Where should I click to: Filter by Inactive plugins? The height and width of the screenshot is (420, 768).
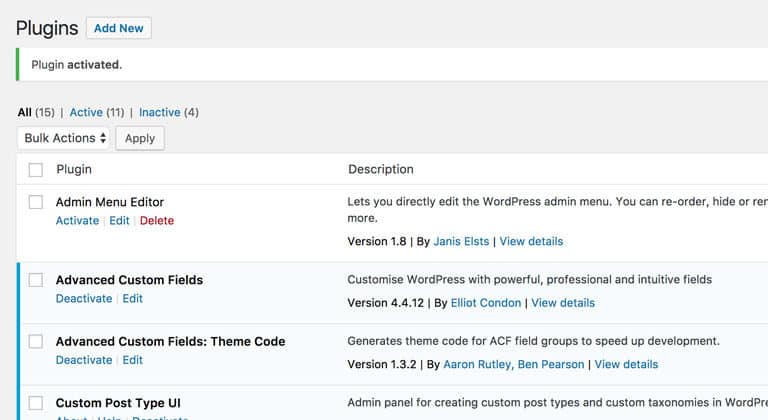coord(160,112)
